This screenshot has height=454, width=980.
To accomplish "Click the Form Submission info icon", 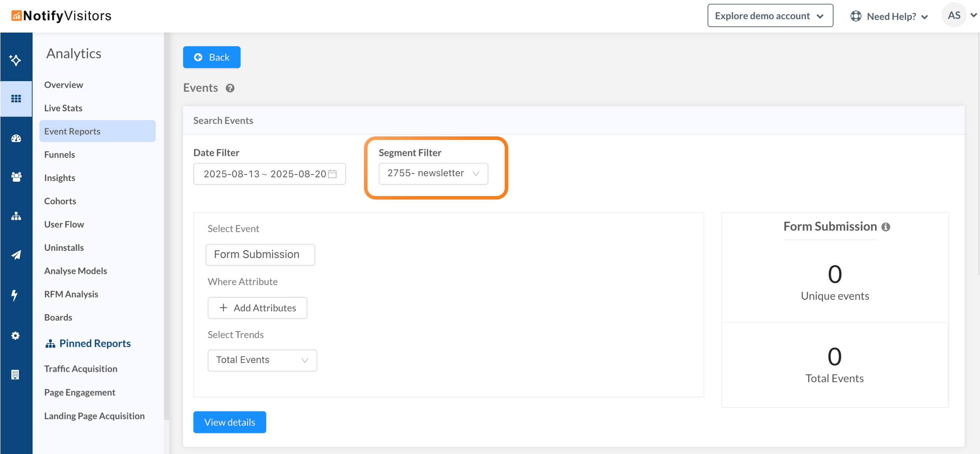I will pos(886,227).
